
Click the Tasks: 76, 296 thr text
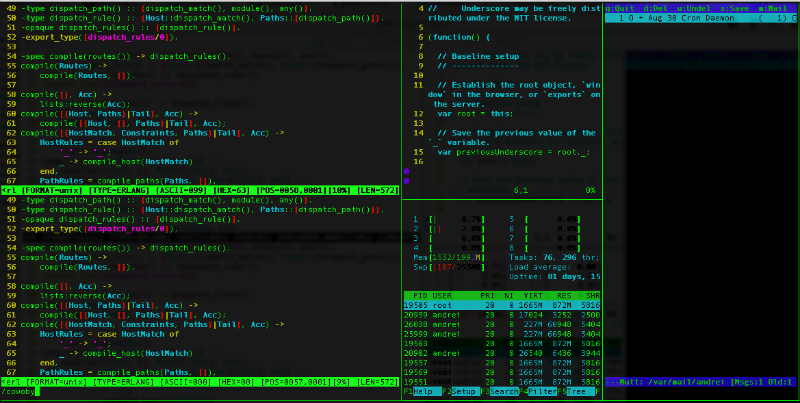click(x=555, y=257)
